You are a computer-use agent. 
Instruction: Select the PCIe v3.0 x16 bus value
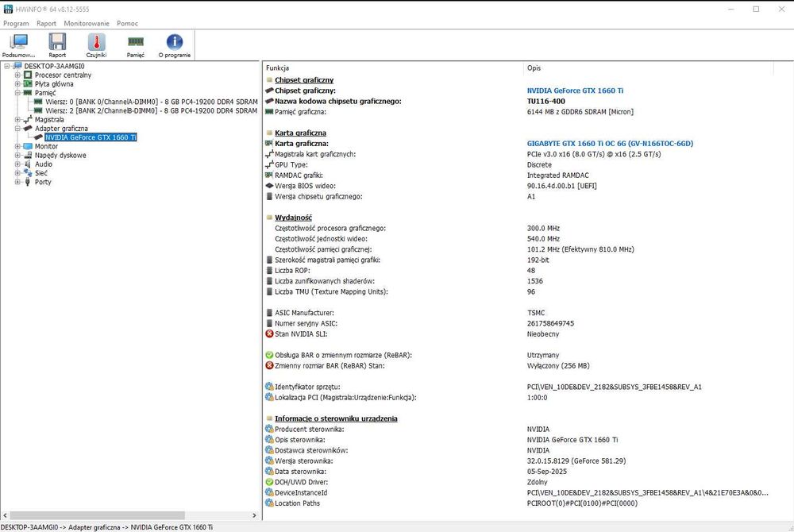[594, 154]
